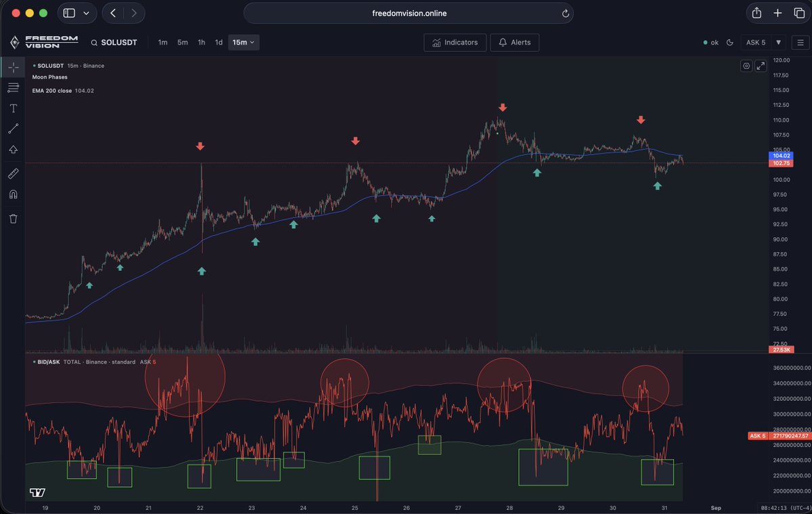Switch to the 1d timeframe
812x514 pixels.
click(x=219, y=43)
